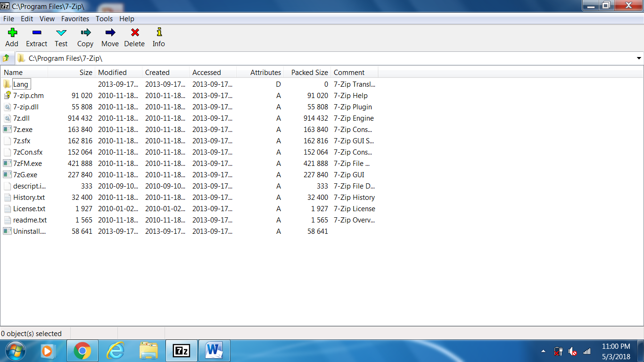Screen dimensions: 644x362
Task: Click the Uninstall executable file icon
Action: pos(7,231)
